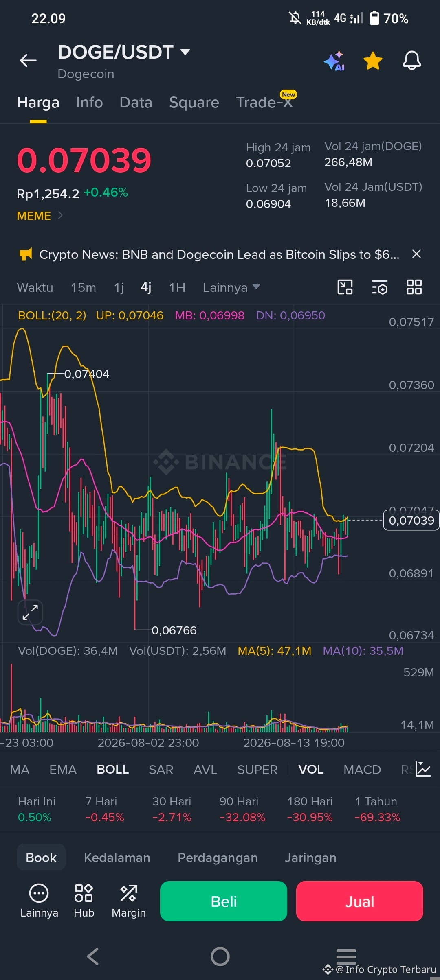The image size is (440, 980).
Task: Switch to the Square tab
Action: 194,103
